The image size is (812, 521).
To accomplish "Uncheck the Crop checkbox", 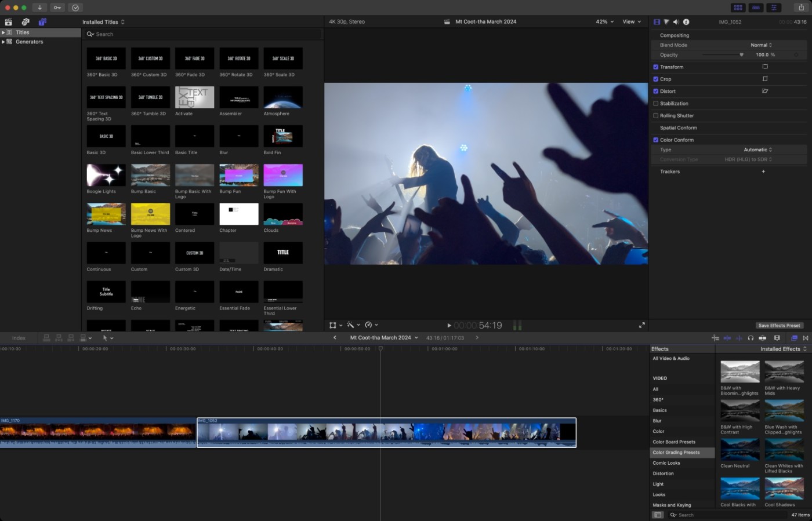I will coord(656,79).
